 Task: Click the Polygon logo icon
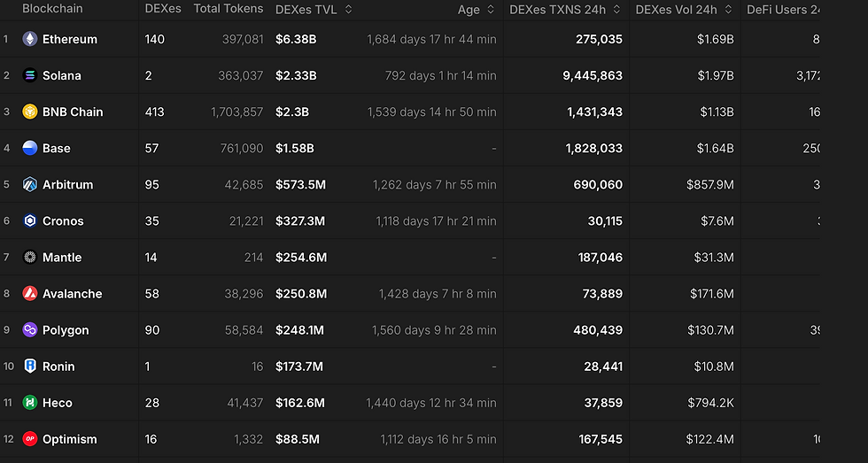point(30,329)
